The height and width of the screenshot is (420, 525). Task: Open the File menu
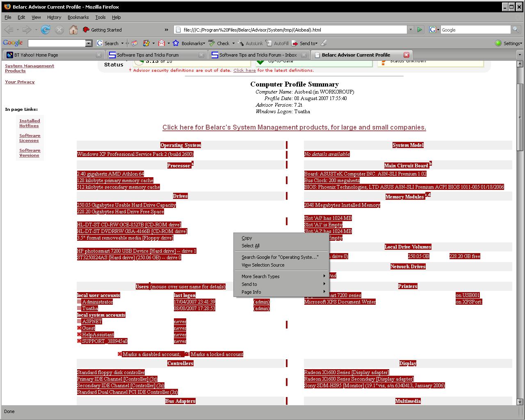[x=8, y=17]
